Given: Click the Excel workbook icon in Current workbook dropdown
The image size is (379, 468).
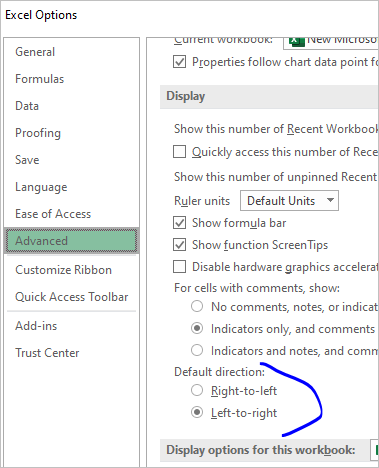Looking at the screenshot, I should 297,42.
